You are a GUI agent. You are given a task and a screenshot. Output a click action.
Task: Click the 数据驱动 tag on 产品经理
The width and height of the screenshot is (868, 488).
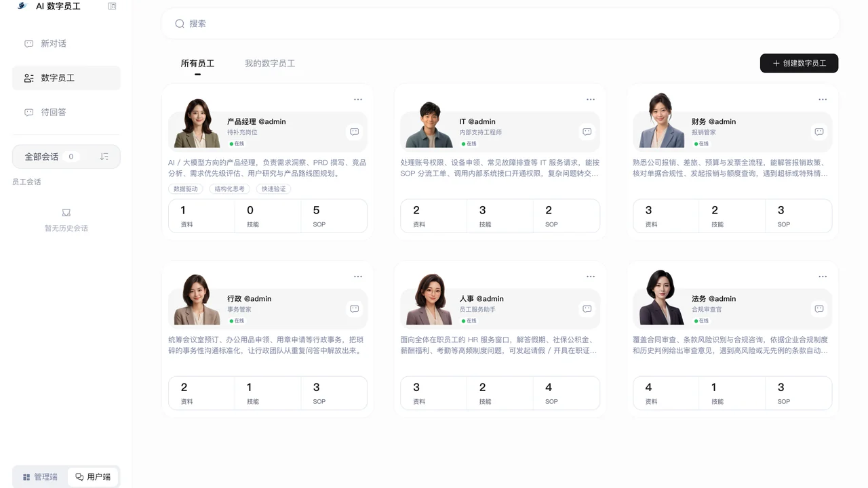click(186, 189)
